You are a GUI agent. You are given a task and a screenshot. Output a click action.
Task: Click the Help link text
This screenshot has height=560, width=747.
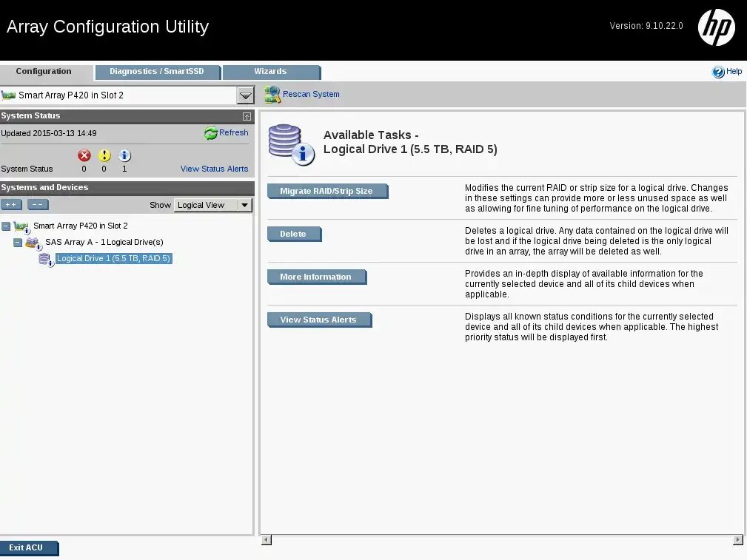click(734, 72)
